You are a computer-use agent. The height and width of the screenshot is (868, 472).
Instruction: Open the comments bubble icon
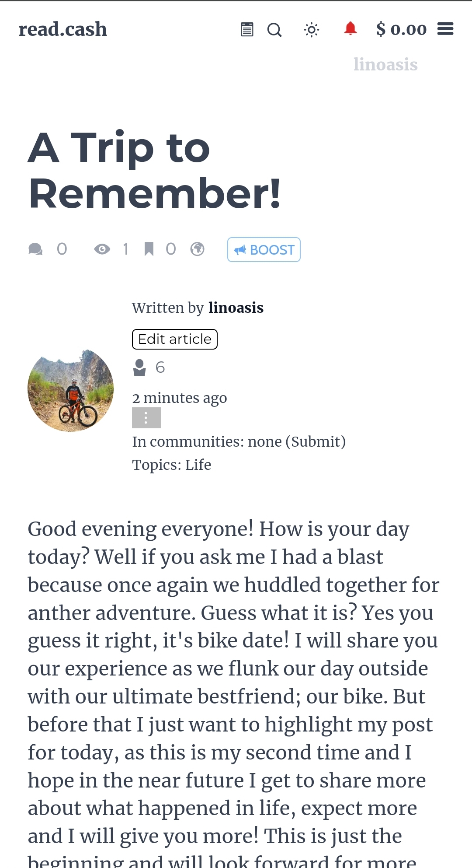[35, 249]
